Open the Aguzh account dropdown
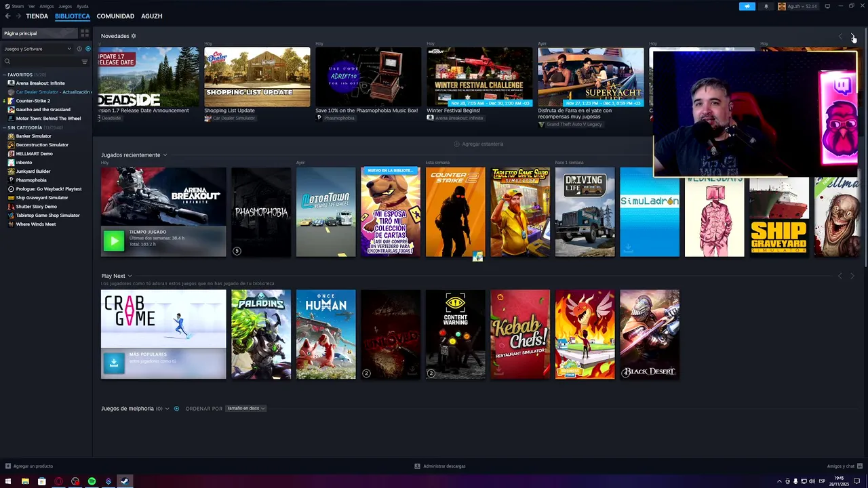868x488 pixels. coord(797,6)
